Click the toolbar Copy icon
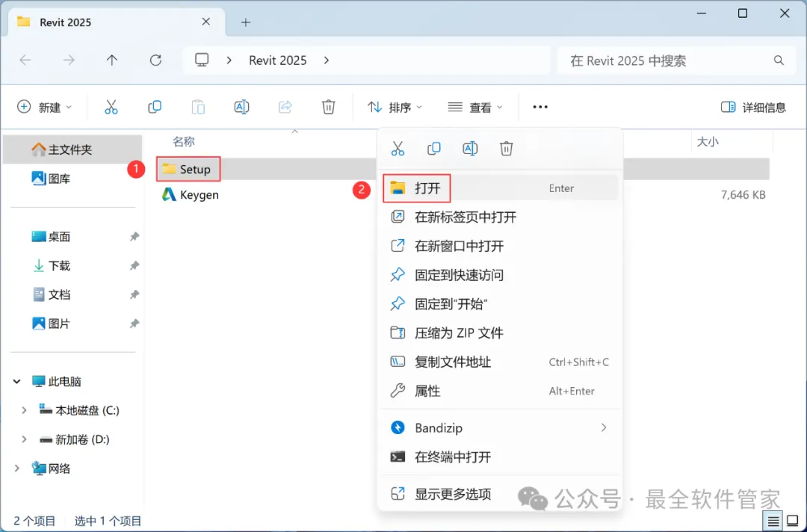The height and width of the screenshot is (532, 807). point(155,107)
